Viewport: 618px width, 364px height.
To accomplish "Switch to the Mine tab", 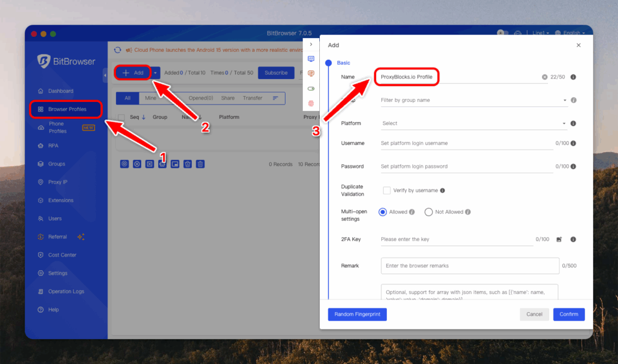I will click(150, 98).
